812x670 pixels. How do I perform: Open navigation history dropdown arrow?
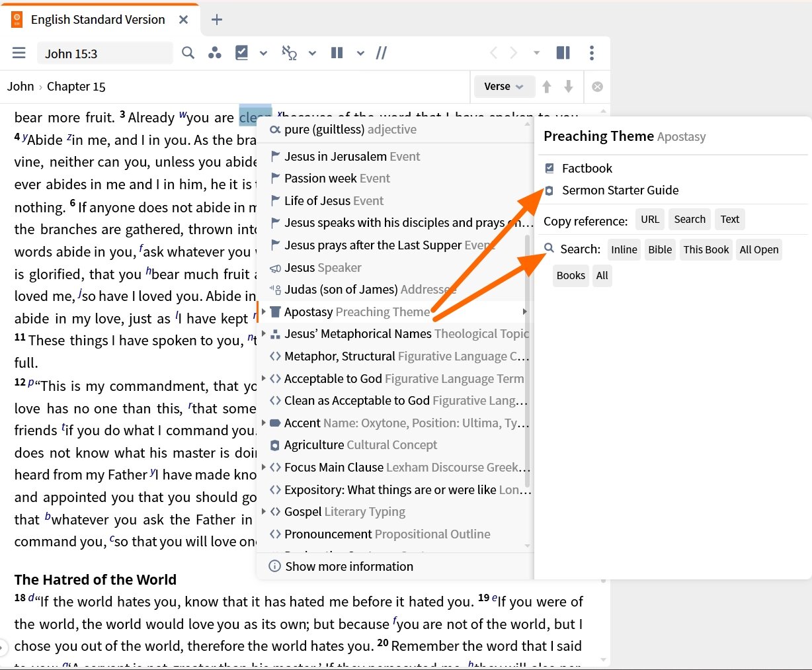(537, 53)
